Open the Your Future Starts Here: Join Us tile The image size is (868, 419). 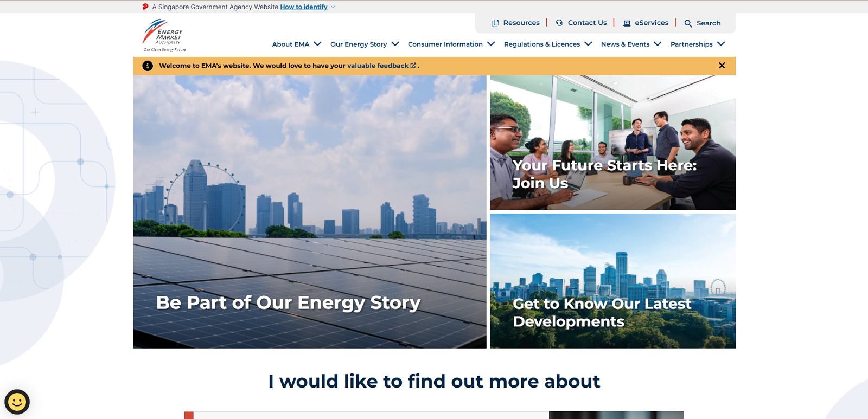point(612,143)
